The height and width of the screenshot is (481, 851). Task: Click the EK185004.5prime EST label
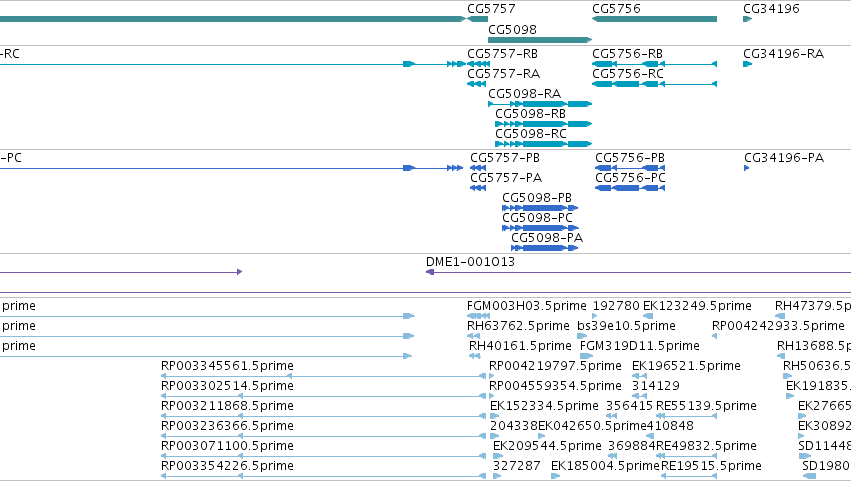coord(605,466)
